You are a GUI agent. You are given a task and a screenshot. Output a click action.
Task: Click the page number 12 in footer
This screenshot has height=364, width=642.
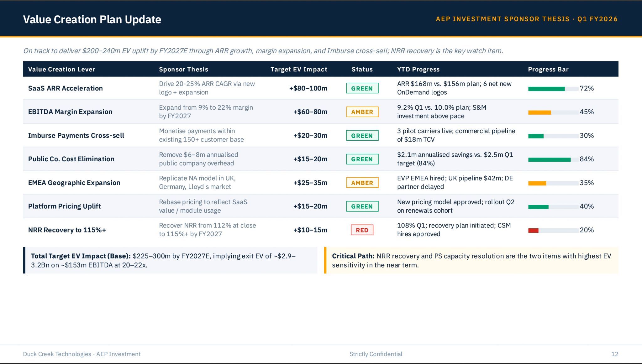(x=615, y=354)
